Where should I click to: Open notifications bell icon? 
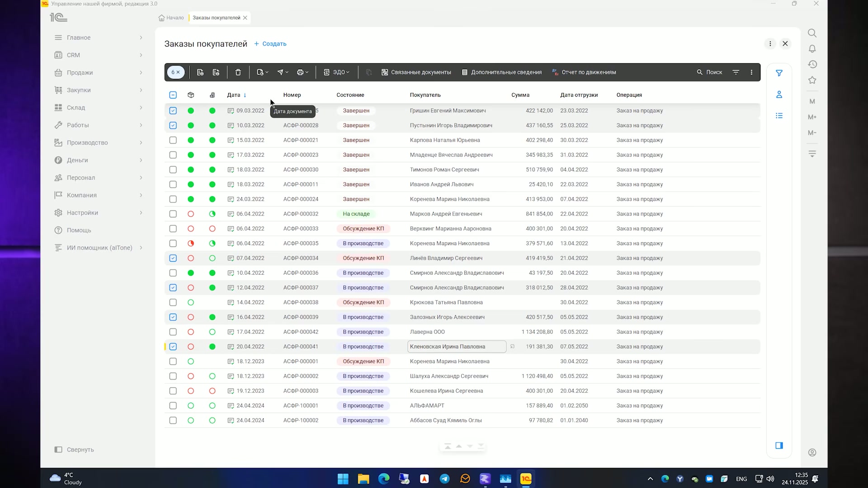pyautogui.click(x=812, y=49)
